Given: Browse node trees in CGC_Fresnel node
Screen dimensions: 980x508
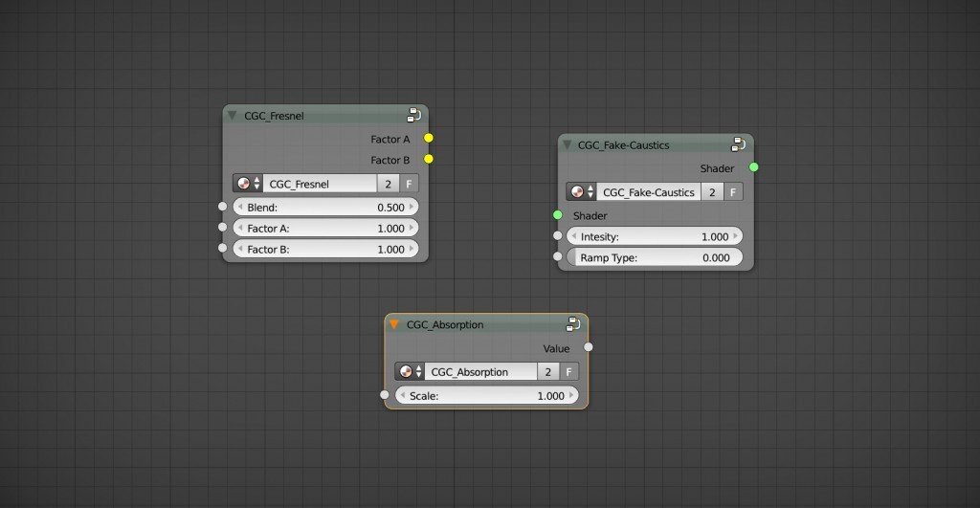Looking at the screenshot, I should coord(248,184).
